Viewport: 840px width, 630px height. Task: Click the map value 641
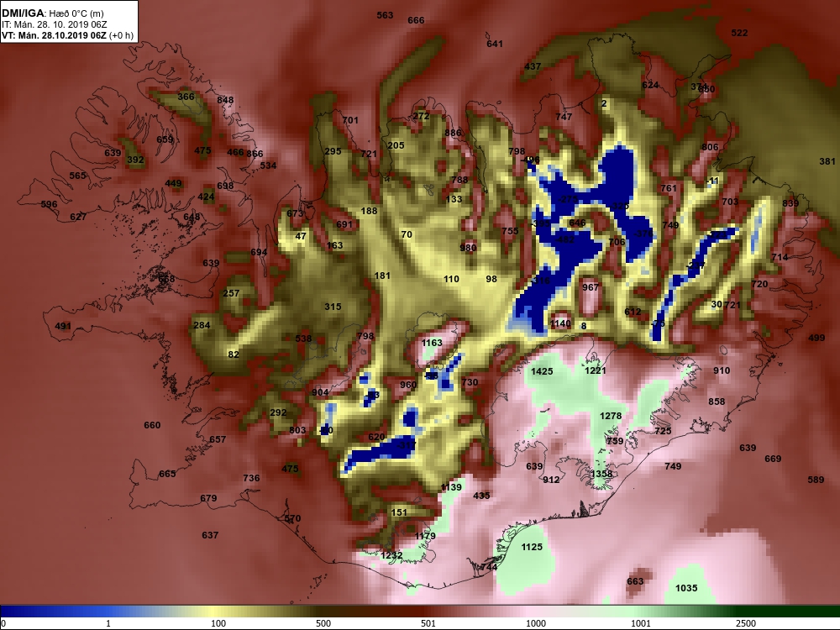pyautogui.click(x=495, y=44)
